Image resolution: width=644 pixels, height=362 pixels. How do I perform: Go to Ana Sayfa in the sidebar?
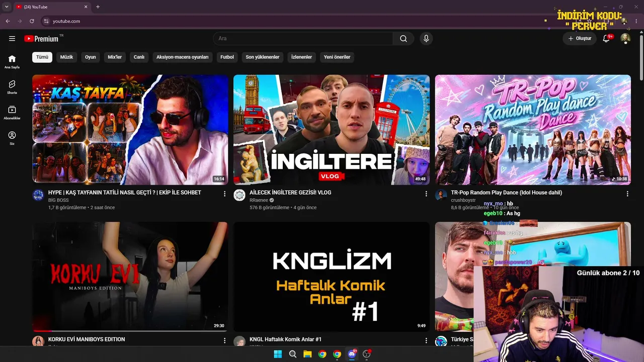pos(12,61)
